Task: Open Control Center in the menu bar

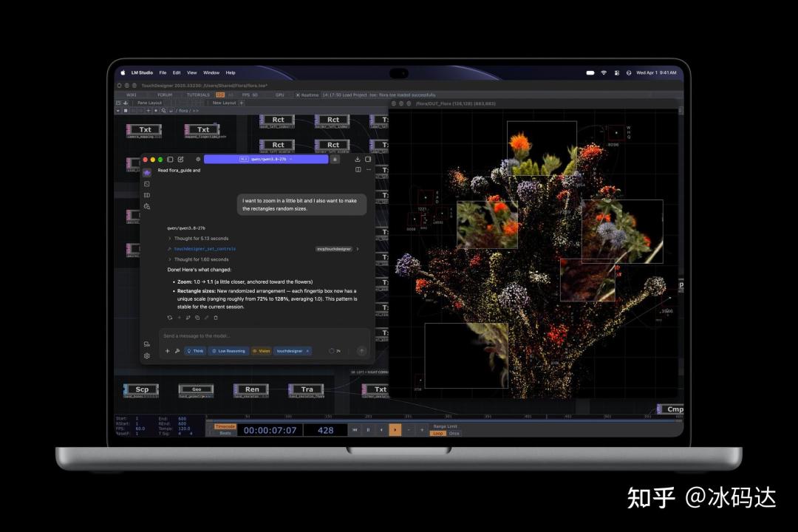Action: click(616, 73)
